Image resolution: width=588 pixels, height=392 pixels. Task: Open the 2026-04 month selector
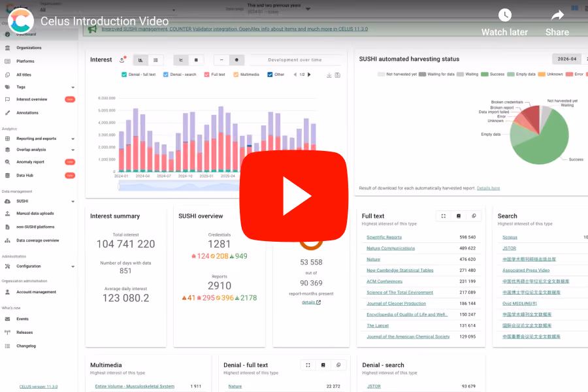[x=566, y=59]
